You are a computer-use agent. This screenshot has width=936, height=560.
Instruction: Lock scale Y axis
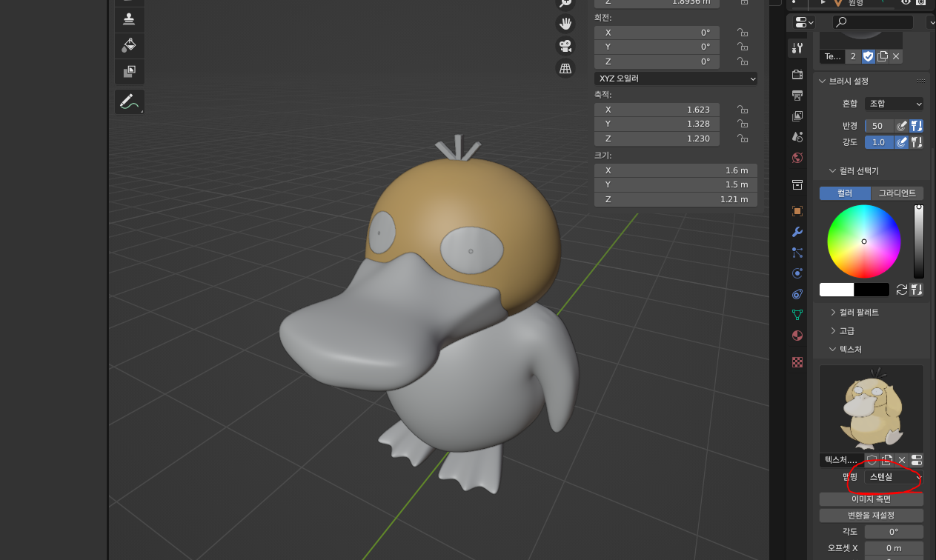(742, 124)
